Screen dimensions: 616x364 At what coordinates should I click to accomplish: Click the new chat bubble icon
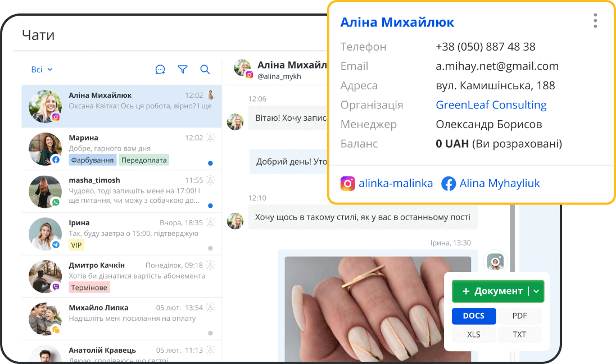click(x=160, y=70)
